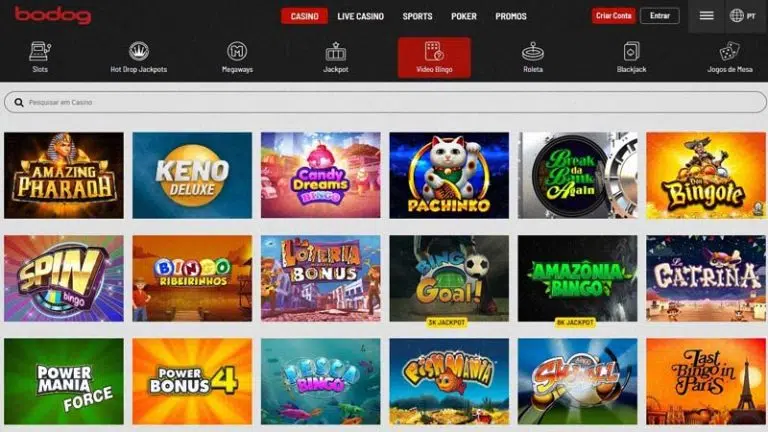Open the Amazonia Bingo game thumbnail
The image size is (768, 432).
577,278
